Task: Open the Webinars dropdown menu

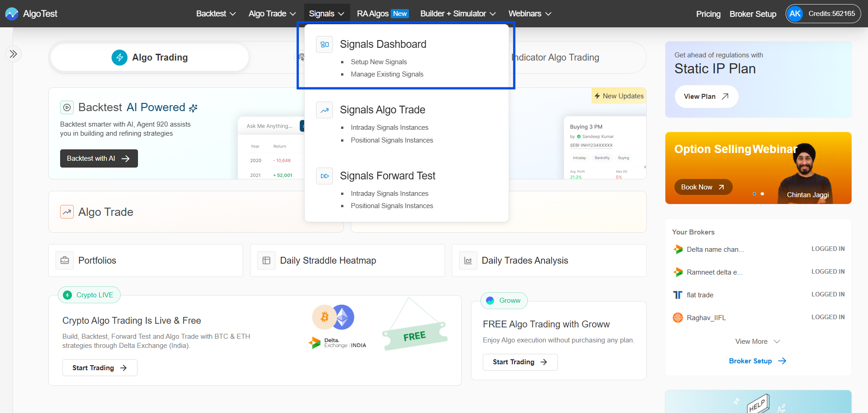Action: (x=530, y=14)
